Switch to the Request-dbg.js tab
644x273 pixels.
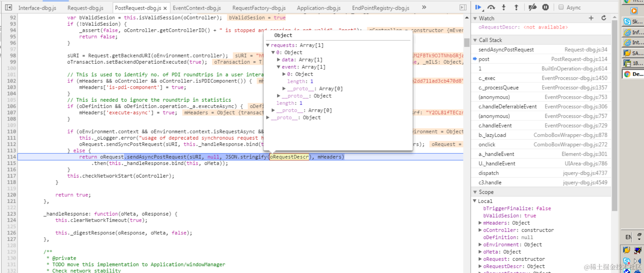pos(85,8)
